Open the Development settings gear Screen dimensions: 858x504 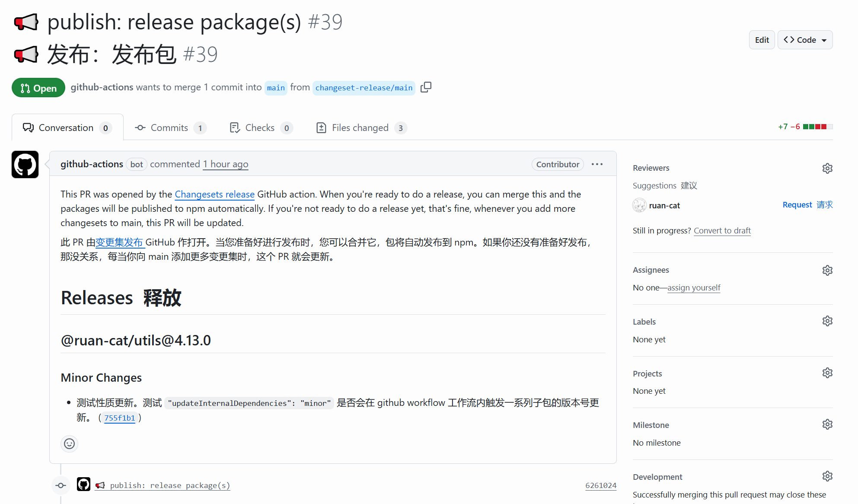pyautogui.click(x=827, y=476)
